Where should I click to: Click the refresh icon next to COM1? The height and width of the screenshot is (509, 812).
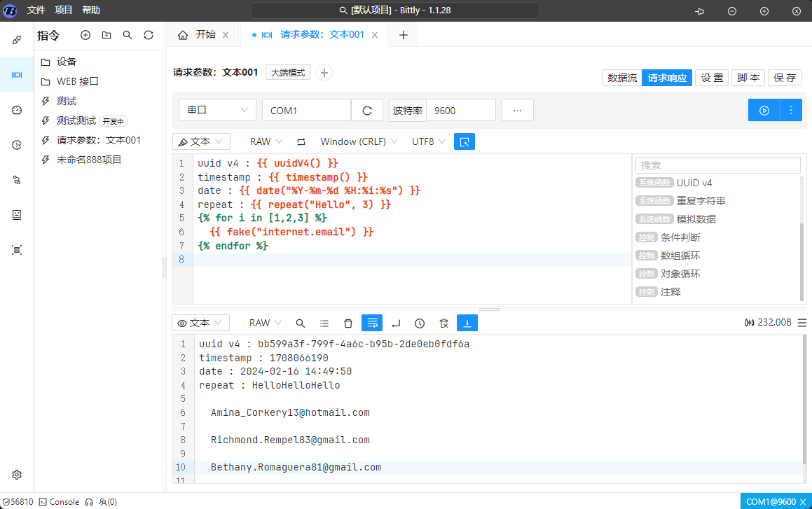(x=367, y=110)
